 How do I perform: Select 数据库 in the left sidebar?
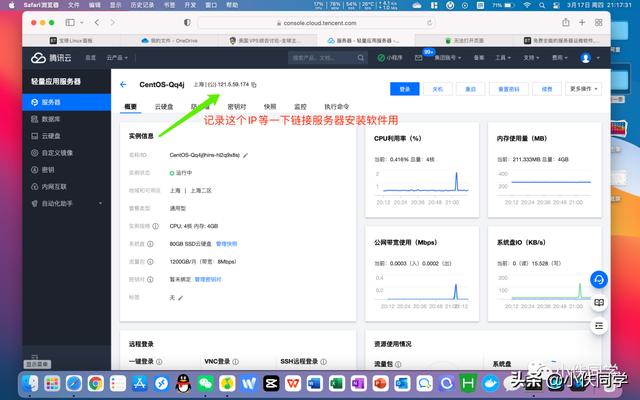point(67,119)
